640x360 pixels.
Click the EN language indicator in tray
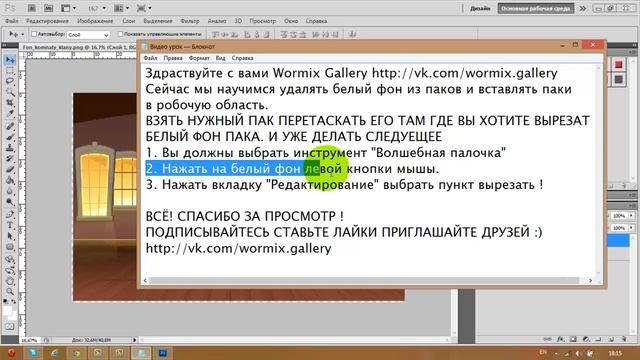543,352
